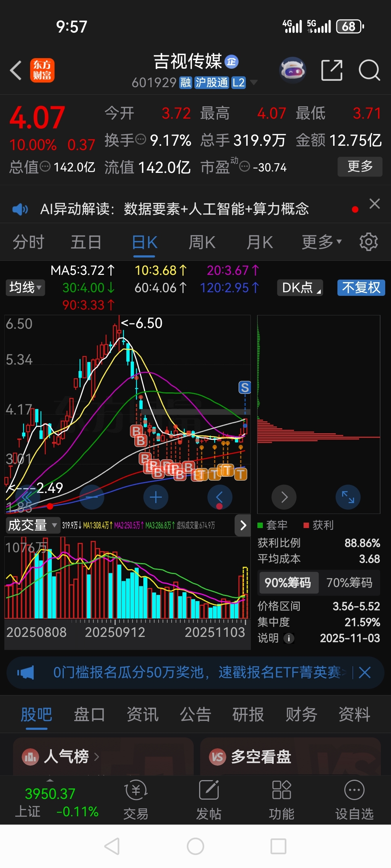Open 资料 tab
The height and width of the screenshot is (868, 391).
coord(354,714)
